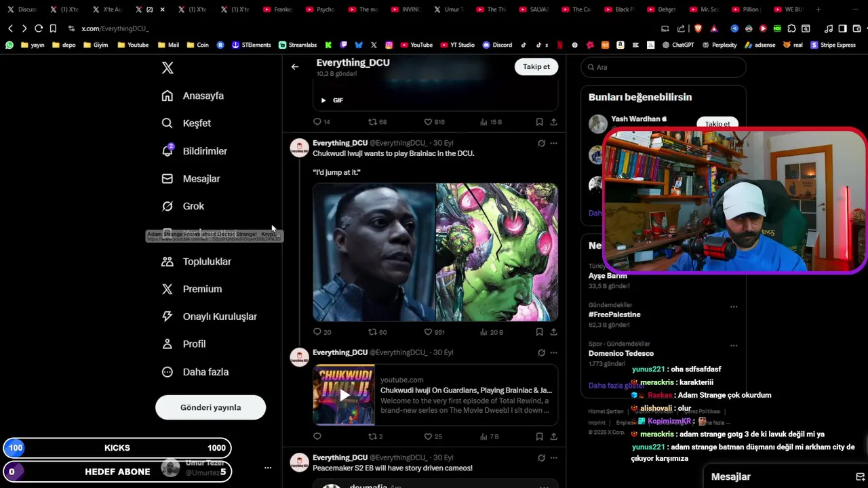This screenshot has height=488, width=868.
Task: Like the post with 816 likes
Action: [x=434, y=122]
